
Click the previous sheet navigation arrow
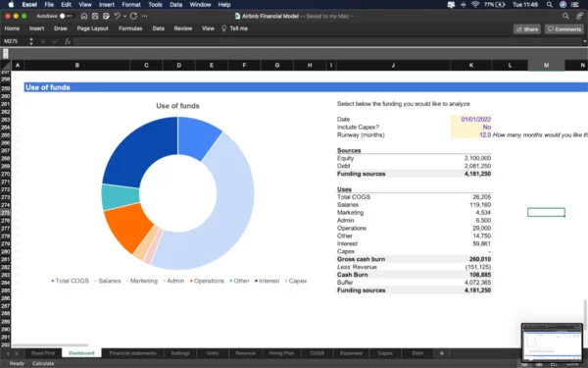(x=8, y=353)
